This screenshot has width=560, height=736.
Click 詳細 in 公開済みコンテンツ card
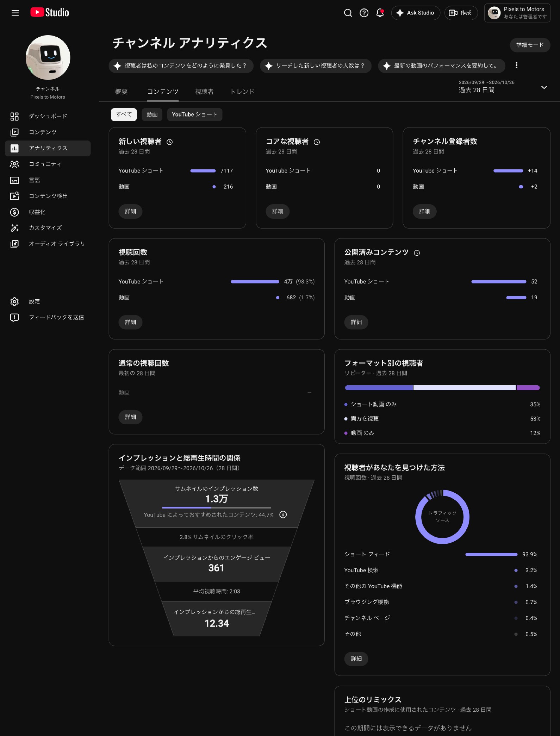(x=356, y=322)
